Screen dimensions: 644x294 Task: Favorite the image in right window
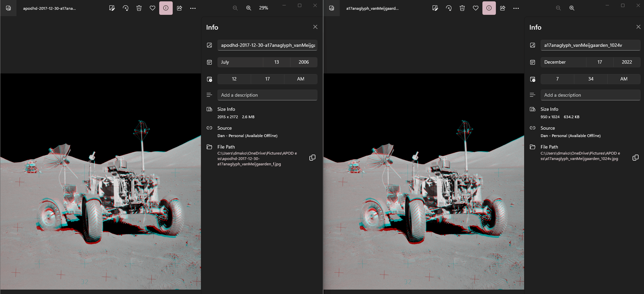pos(476,8)
